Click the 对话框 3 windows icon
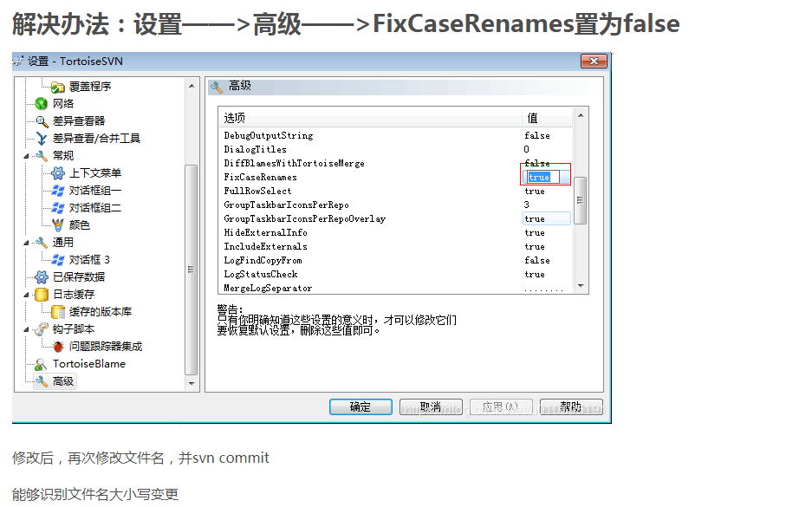The height and width of the screenshot is (507, 812). pyautogui.click(x=58, y=260)
